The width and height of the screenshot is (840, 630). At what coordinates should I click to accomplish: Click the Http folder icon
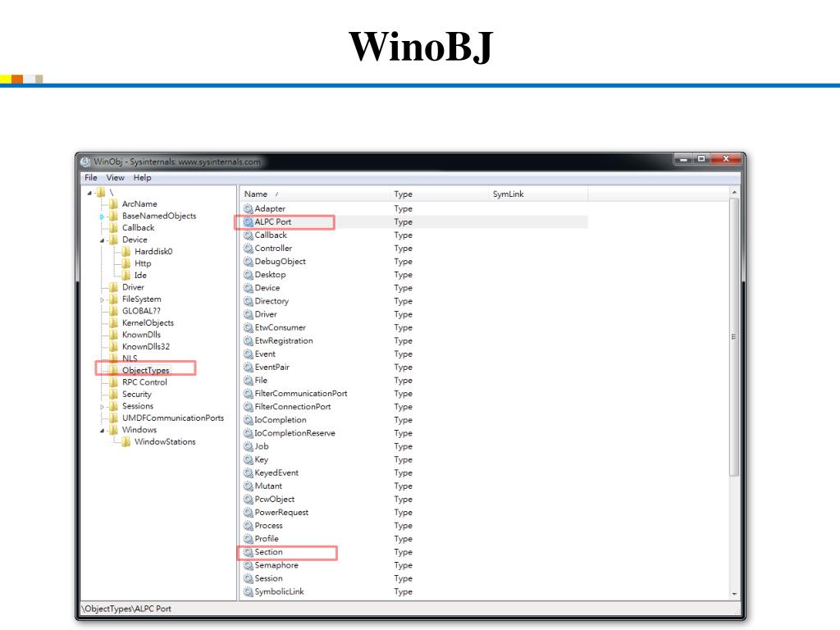tap(126, 263)
